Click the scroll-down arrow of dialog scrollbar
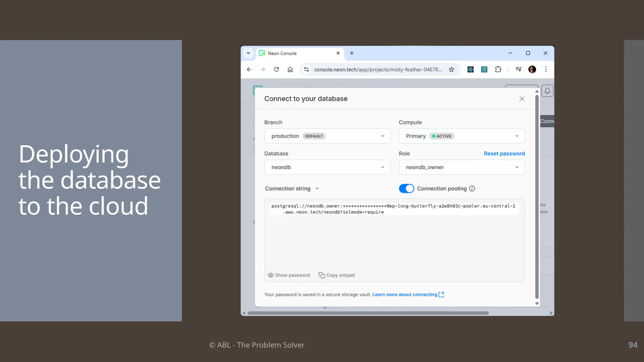The width and height of the screenshot is (644, 362). point(537,304)
